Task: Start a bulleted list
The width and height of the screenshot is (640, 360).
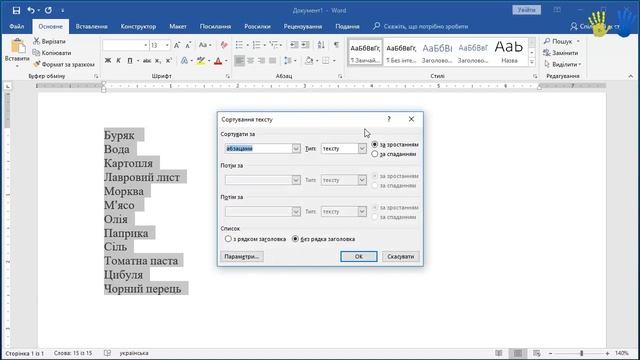Action: pyautogui.click(x=239, y=45)
